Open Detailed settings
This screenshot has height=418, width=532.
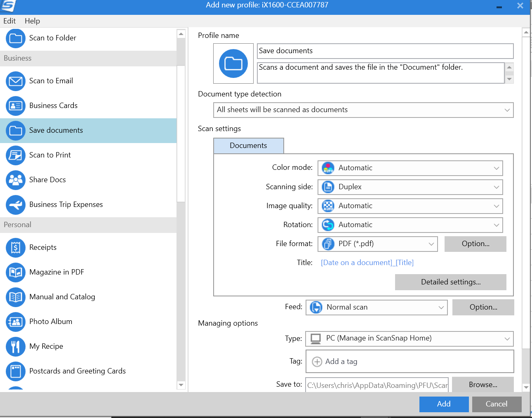(x=451, y=282)
